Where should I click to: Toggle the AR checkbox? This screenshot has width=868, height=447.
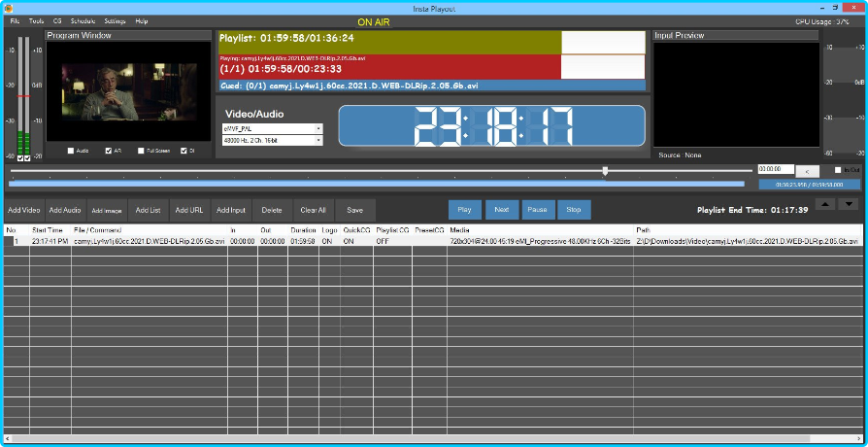(109, 151)
